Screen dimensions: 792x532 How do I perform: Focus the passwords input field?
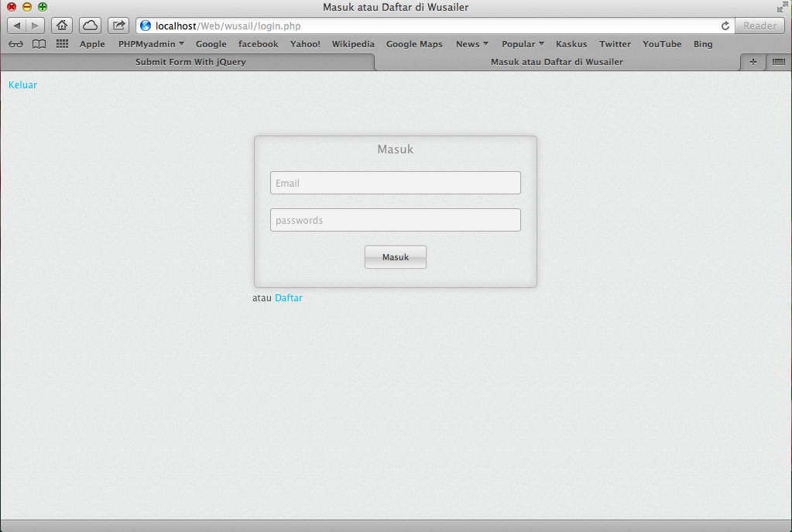pyautogui.click(x=396, y=220)
